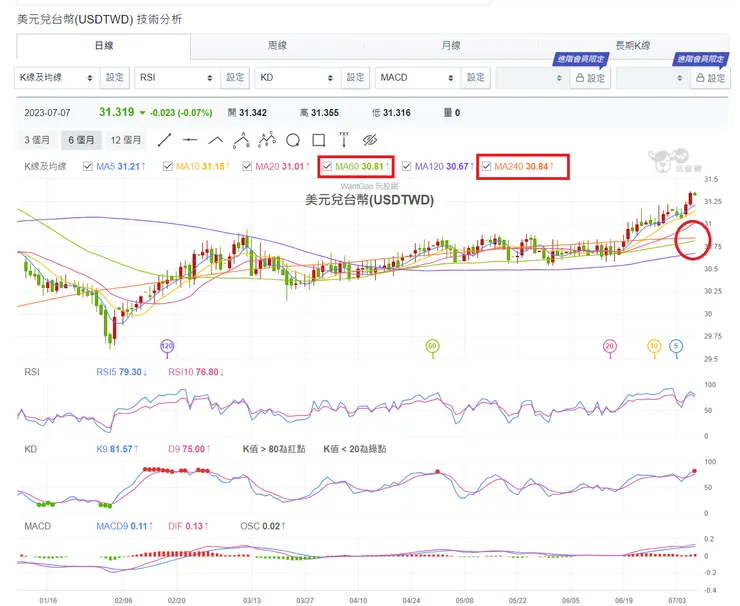Image resolution: width=740 pixels, height=606 pixels.
Task: Toggle the MA20 checkbox
Action: (x=247, y=166)
